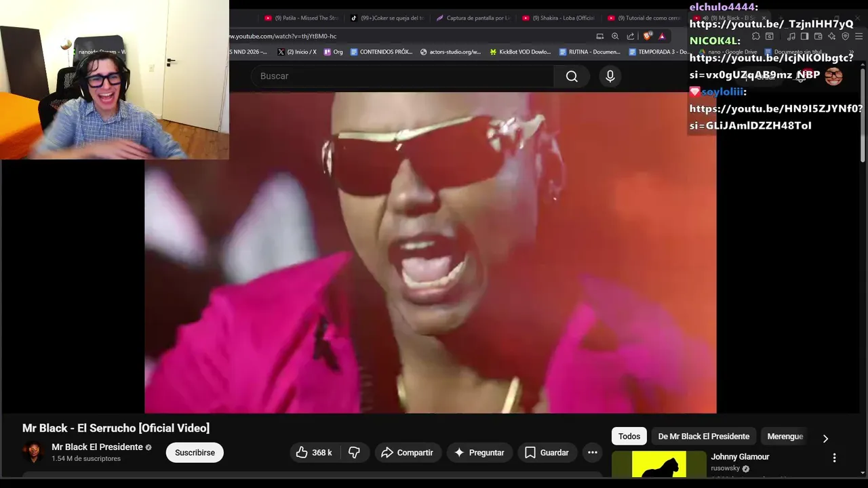The width and height of the screenshot is (868, 488).
Task: Toggle the browser sidebar panel icon
Action: pyautogui.click(x=804, y=36)
